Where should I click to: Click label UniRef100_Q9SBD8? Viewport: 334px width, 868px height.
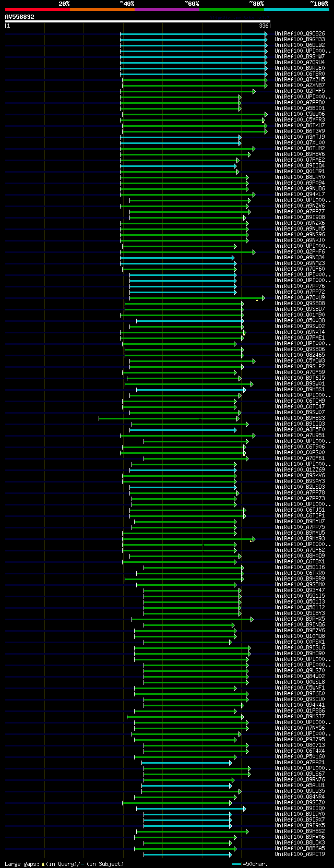pos(300,304)
